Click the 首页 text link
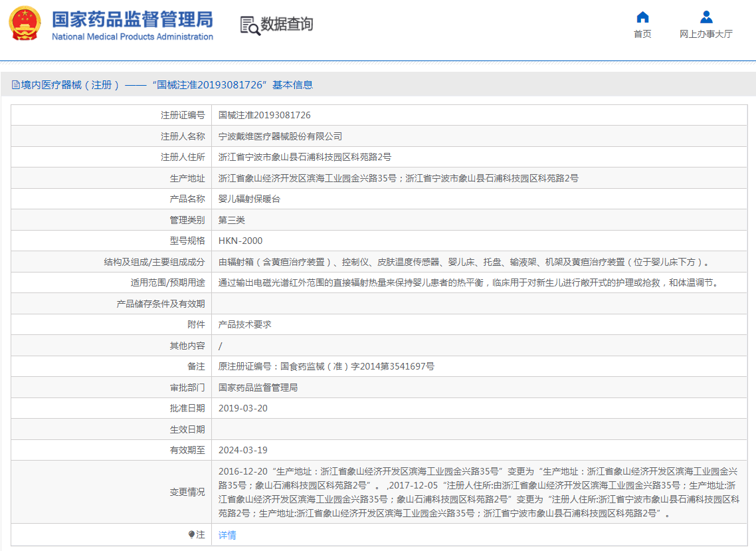Image resolution: width=756 pixels, height=551 pixels. pyautogui.click(x=642, y=34)
